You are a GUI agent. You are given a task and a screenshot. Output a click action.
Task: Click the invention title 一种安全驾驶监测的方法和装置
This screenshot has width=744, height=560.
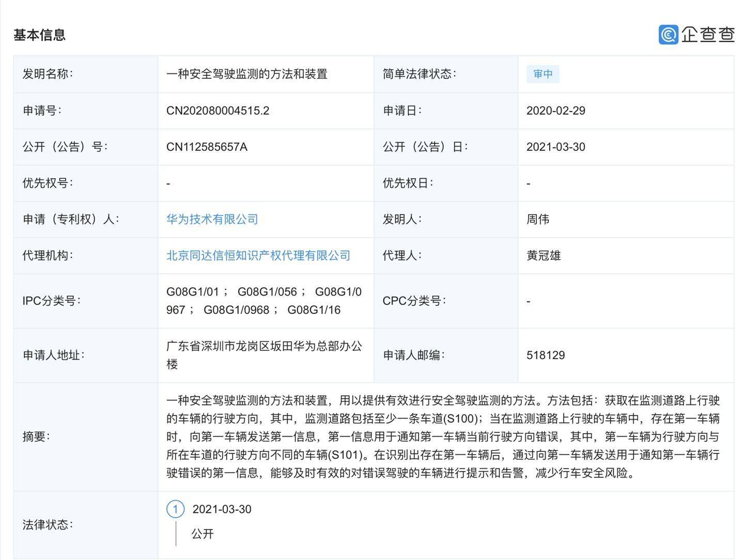(246, 74)
